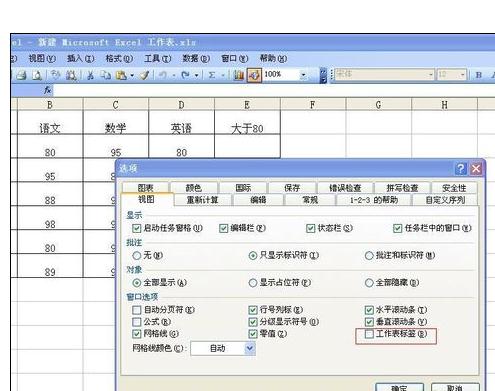Click the AutoSum sigma icon
This screenshot has width=495, height=391.
click(212, 75)
